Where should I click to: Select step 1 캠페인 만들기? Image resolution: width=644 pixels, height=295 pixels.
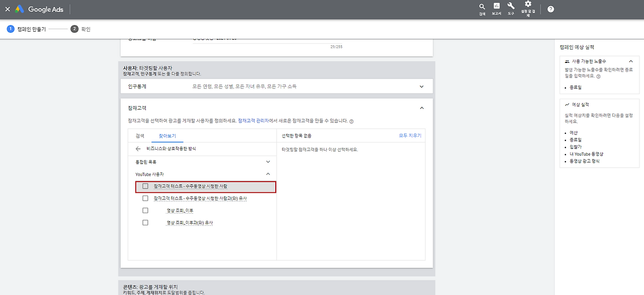[x=26, y=29]
